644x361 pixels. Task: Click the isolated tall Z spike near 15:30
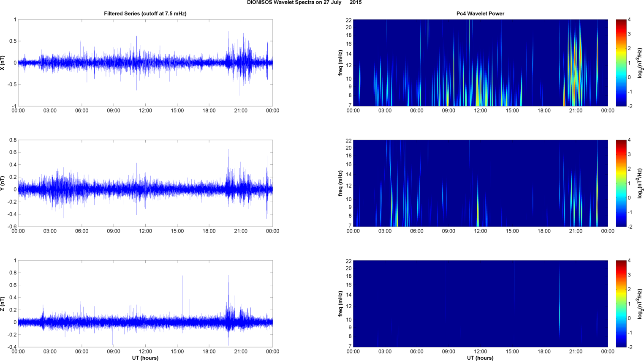pos(182,296)
